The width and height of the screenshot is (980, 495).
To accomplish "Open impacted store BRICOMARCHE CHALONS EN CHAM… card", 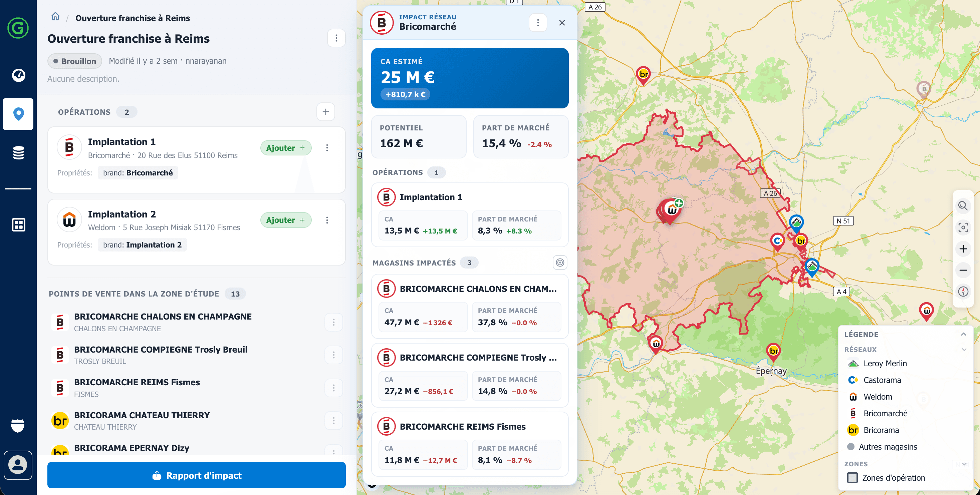I will click(x=470, y=307).
